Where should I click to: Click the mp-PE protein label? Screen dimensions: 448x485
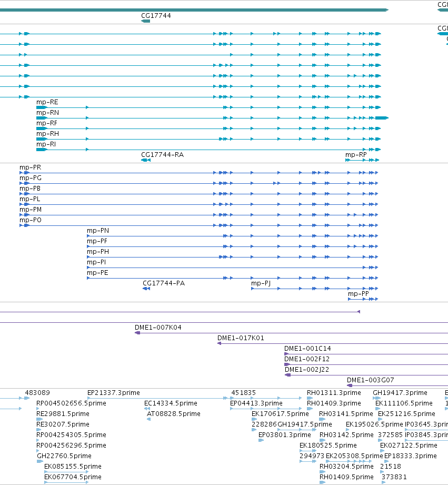[x=97, y=272]
